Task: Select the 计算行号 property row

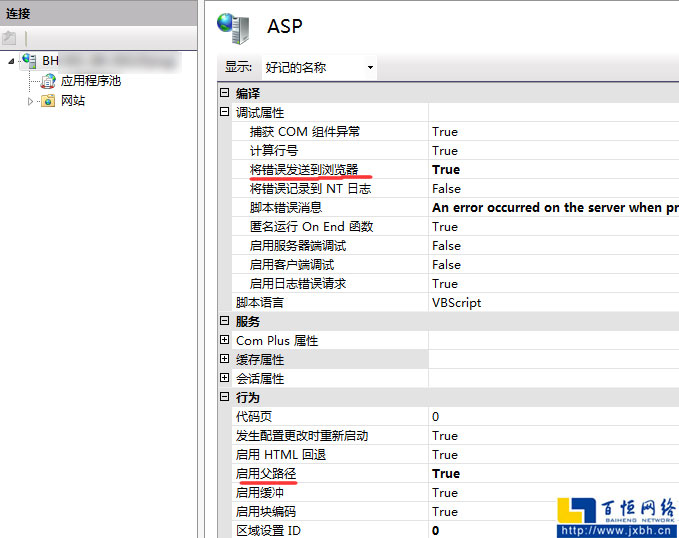Action: 274,151
